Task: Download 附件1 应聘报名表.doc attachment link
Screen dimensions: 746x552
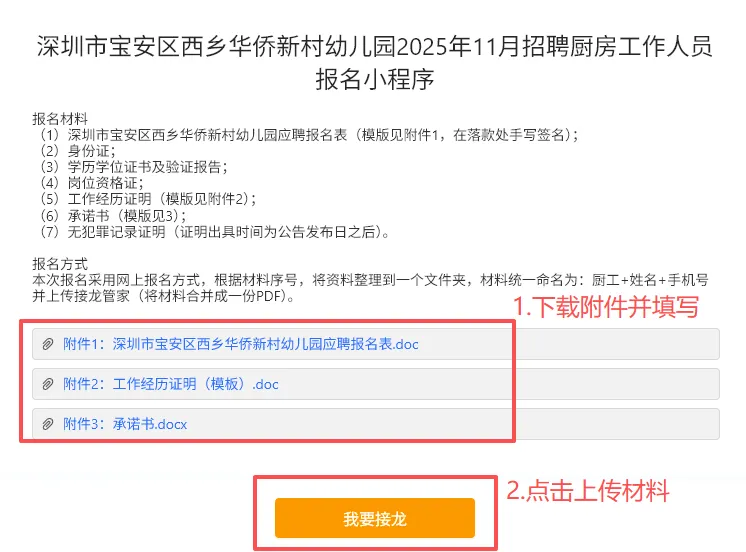Action: click(241, 345)
